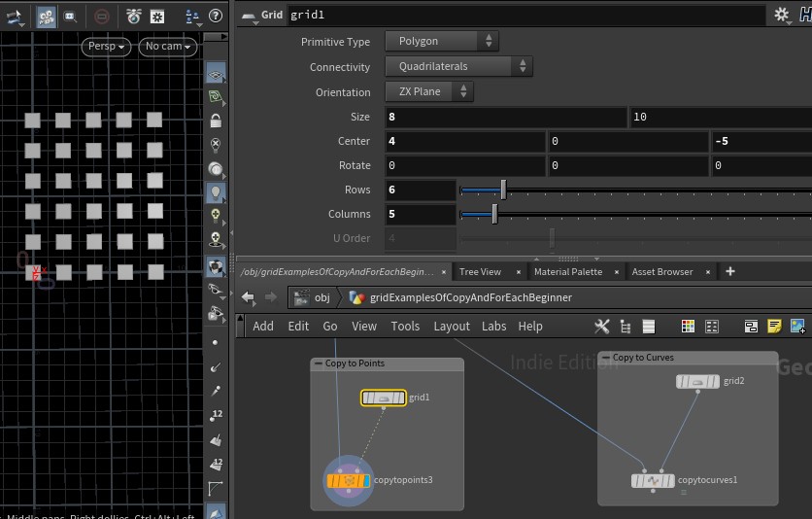Viewport: 812px width, 519px height.
Task: Open the Layout menu in network editor
Action: click(451, 327)
